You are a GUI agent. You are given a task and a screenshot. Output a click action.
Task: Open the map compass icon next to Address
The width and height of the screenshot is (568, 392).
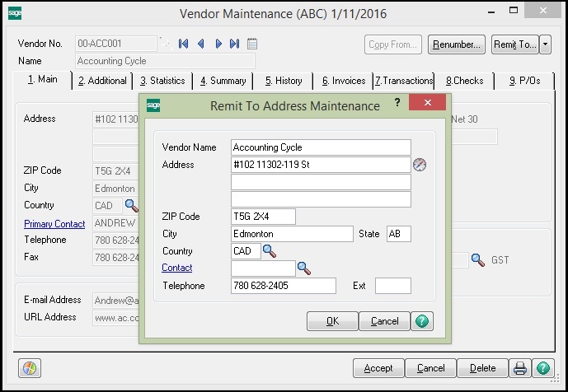coord(420,165)
